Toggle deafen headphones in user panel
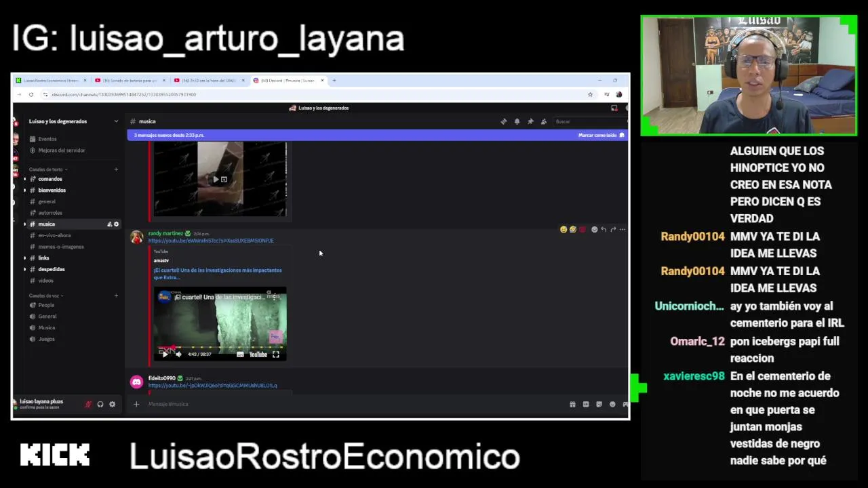 (100, 405)
